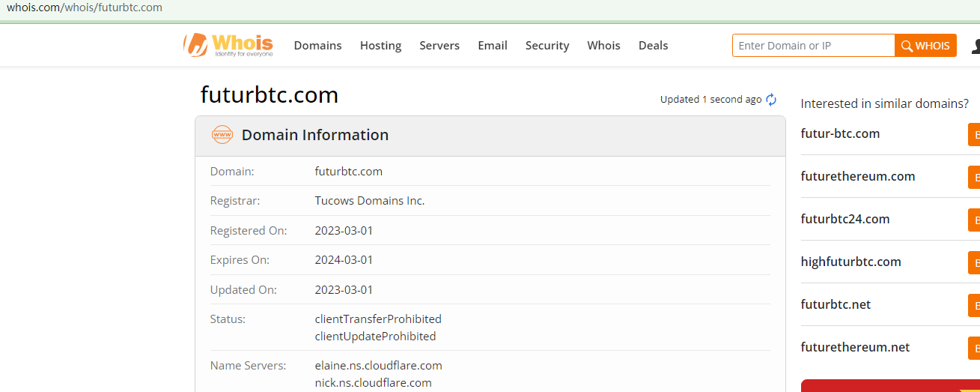Choose highfuturbtc.com from suggestions
This screenshot has height=392, width=980.
tap(850, 262)
